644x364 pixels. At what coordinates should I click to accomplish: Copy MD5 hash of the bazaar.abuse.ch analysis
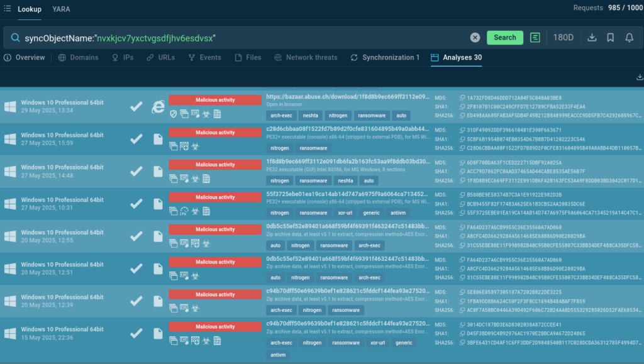click(462, 97)
